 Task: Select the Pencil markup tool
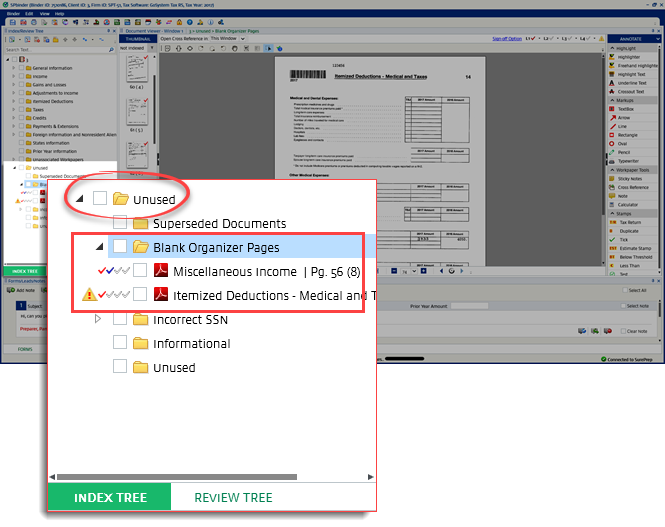pos(625,152)
